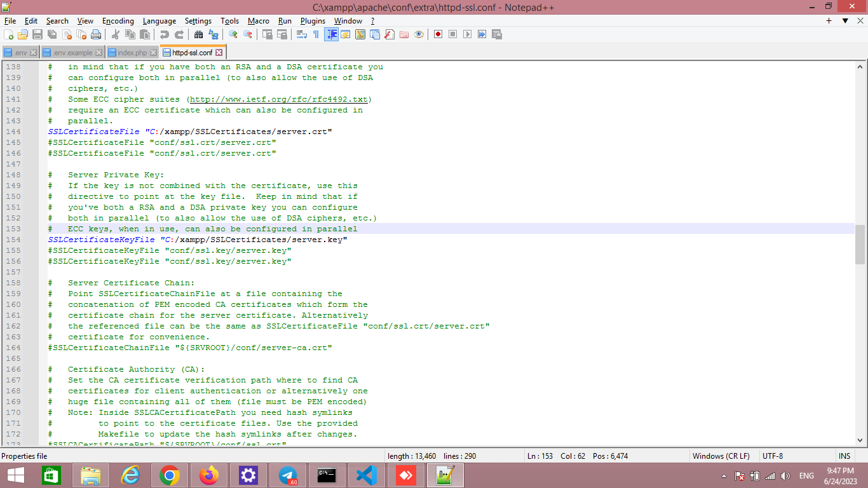868x488 pixels.
Task: Open Google Chrome from the taskbar
Action: click(170, 475)
